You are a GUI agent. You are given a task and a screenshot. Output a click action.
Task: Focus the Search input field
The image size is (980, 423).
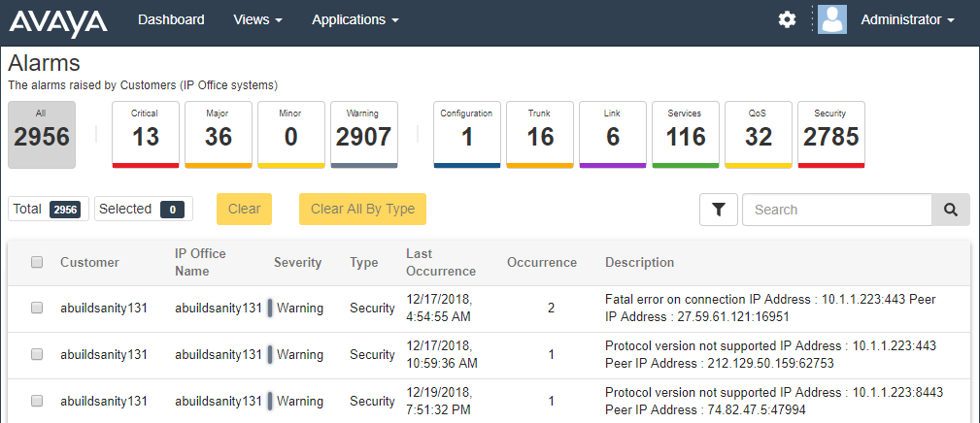coord(837,210)
